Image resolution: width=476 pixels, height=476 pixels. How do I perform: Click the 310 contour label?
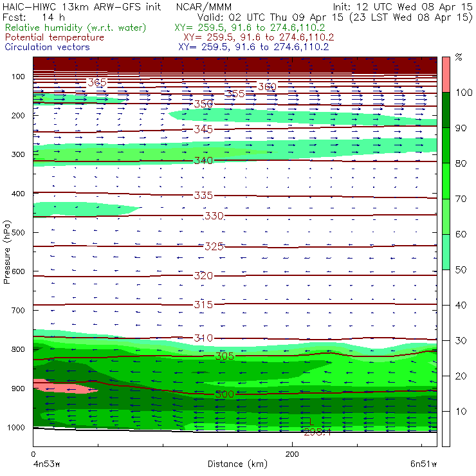[203, 338]
